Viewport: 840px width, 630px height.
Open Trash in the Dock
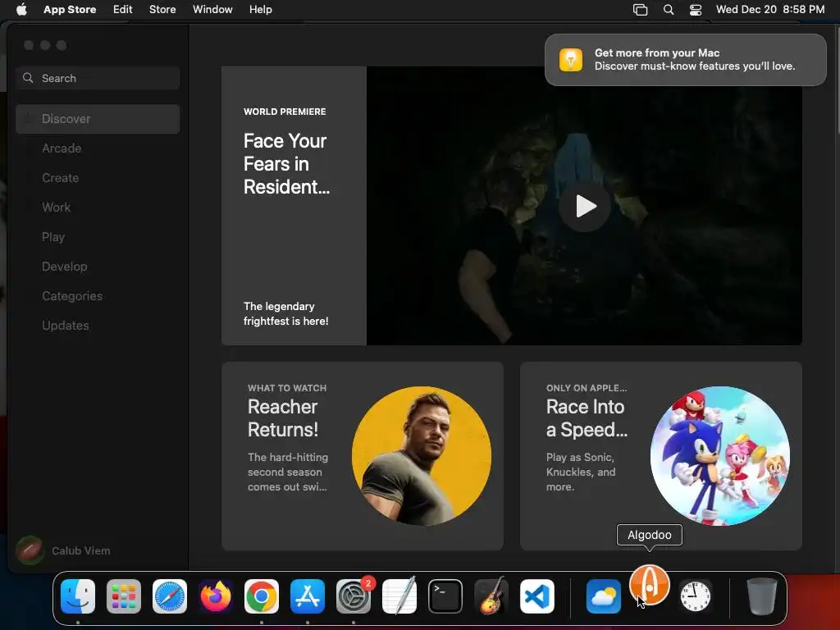pos(762,596)
